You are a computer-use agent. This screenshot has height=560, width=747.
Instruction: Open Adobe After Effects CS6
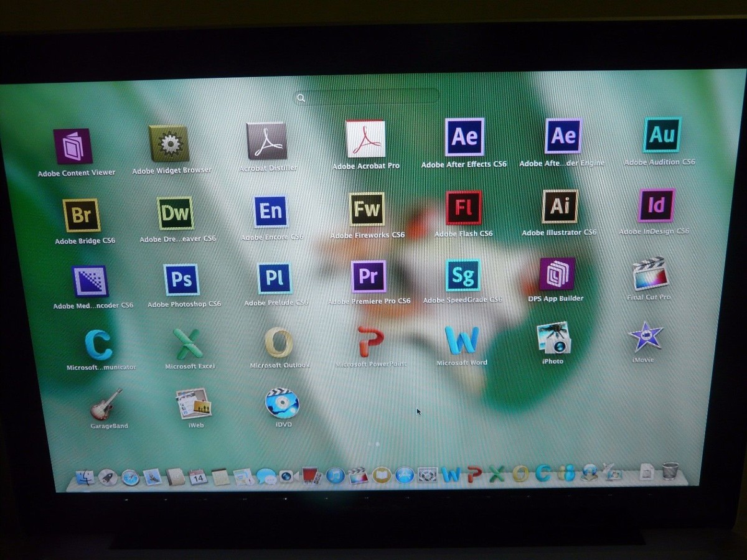(464, 136)
